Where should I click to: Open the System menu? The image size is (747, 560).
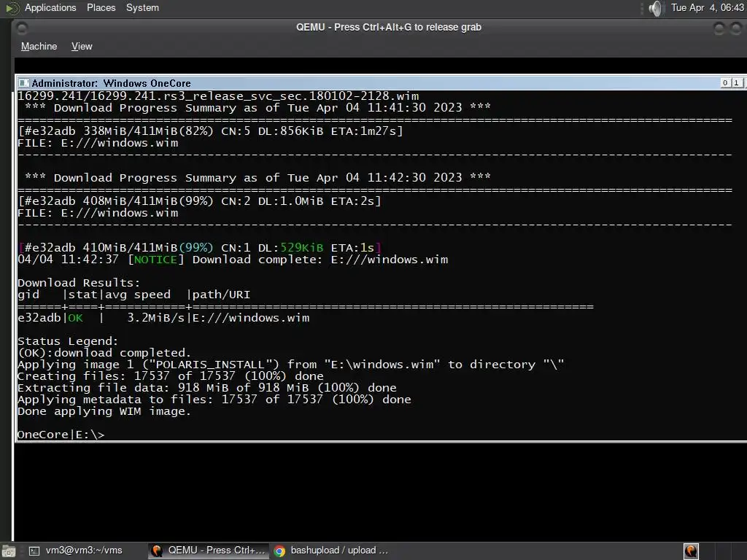pos(142,7)
